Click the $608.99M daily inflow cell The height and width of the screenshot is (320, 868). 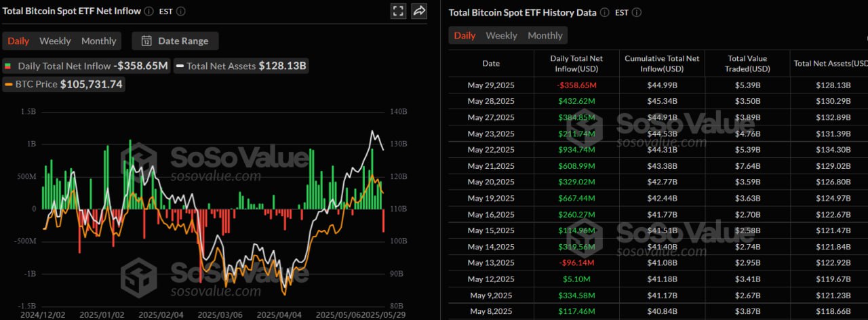click(x=576, y=166)
